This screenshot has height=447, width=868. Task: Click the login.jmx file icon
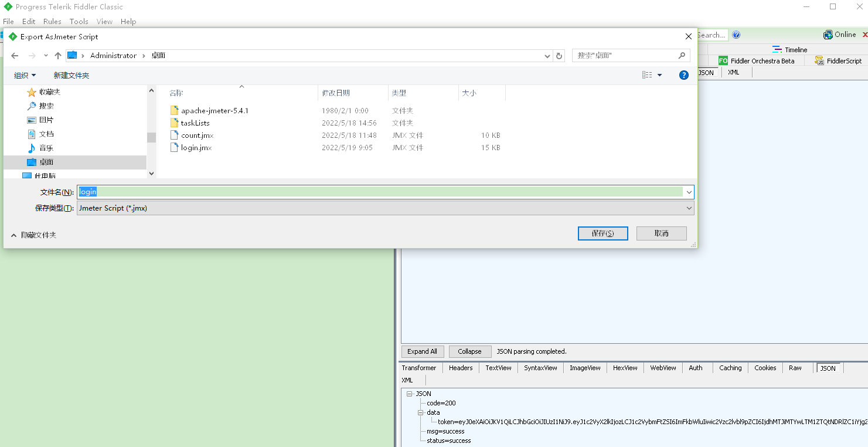[174, 147]
